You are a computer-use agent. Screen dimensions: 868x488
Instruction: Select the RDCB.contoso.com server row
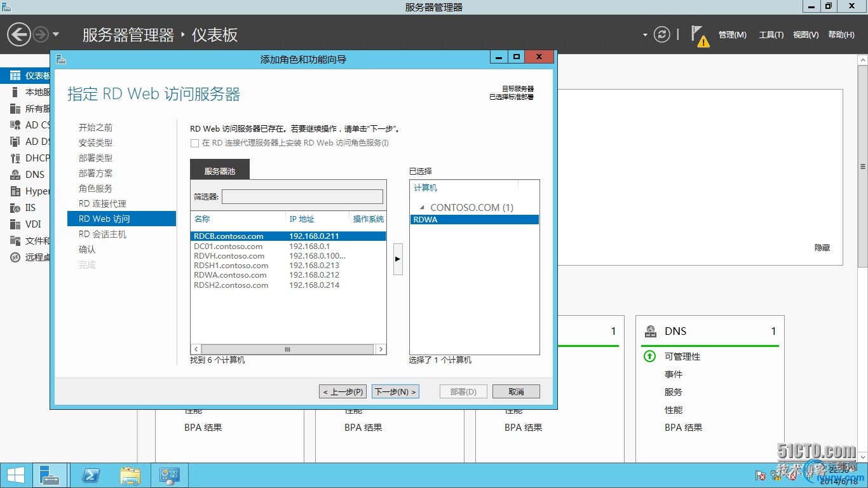(x=288, y=236)
